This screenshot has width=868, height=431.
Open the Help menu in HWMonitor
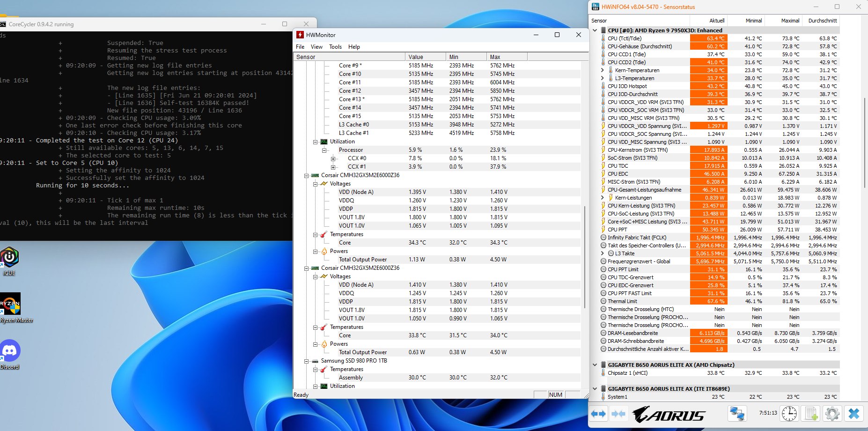[x=354, y=47]
